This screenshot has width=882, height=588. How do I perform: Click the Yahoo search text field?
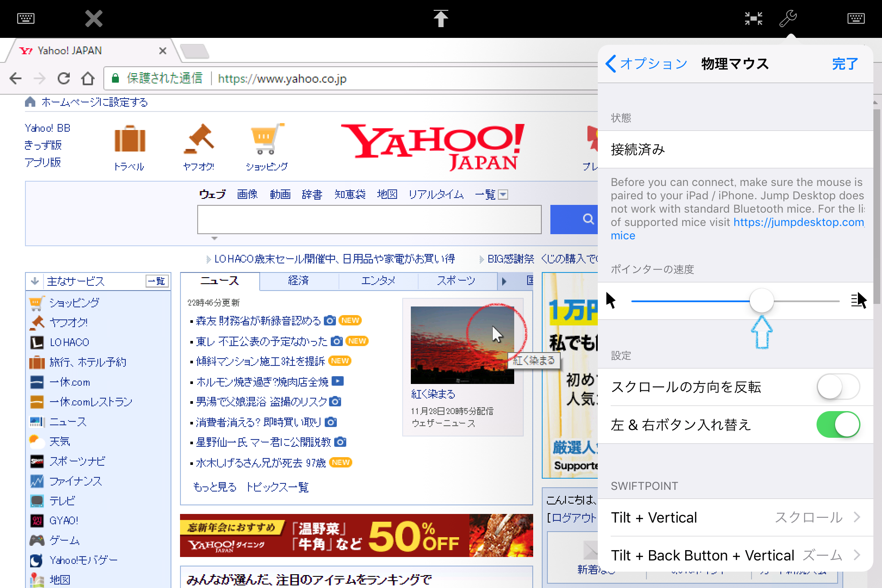click(x=370, y=220)
